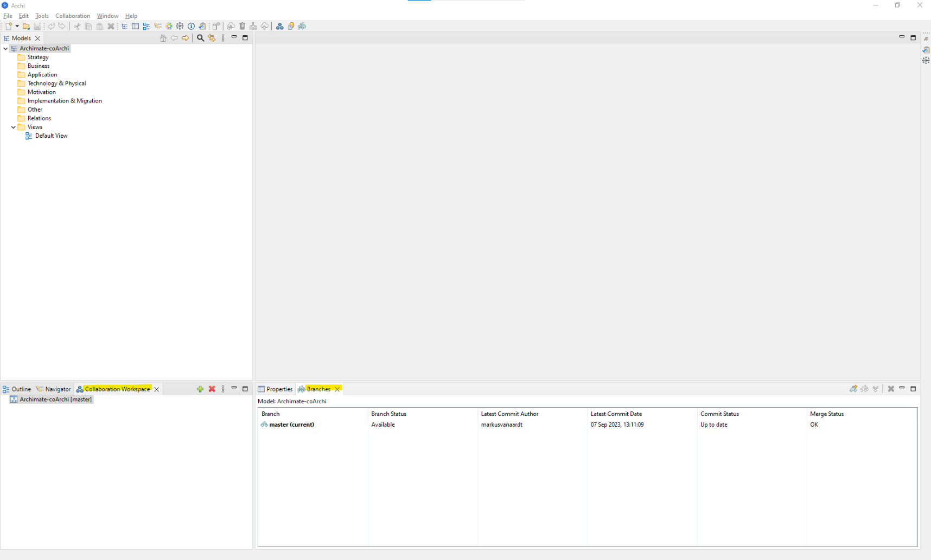Click the Save toolbar icon
Viewport: 931px width, 560px height.
(x=37, y=26)
